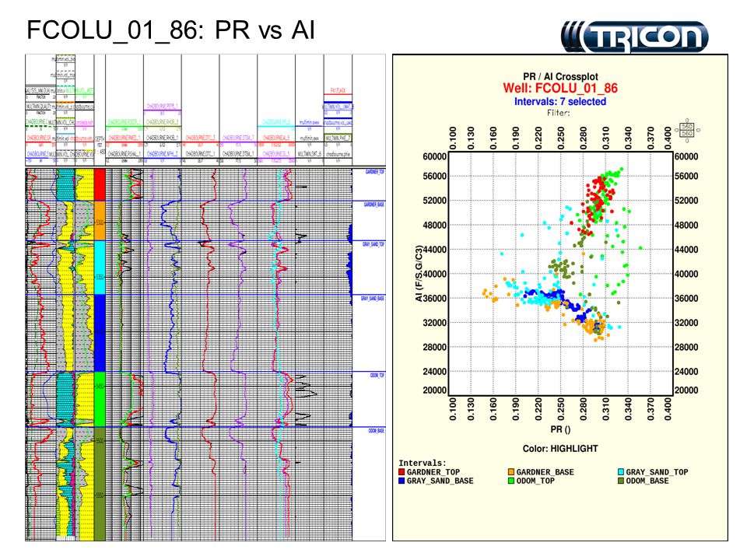Click the GRAY_SAND_TOP marker label on log
Viewport: 747px width, 560px height.
(x=373, y=244)
